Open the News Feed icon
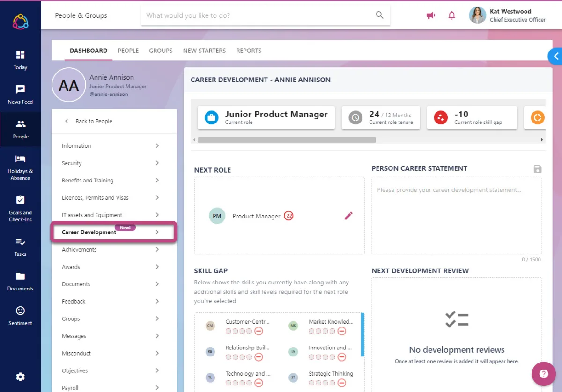This screenshot has width=562, height=392. [x=20, y=89]
